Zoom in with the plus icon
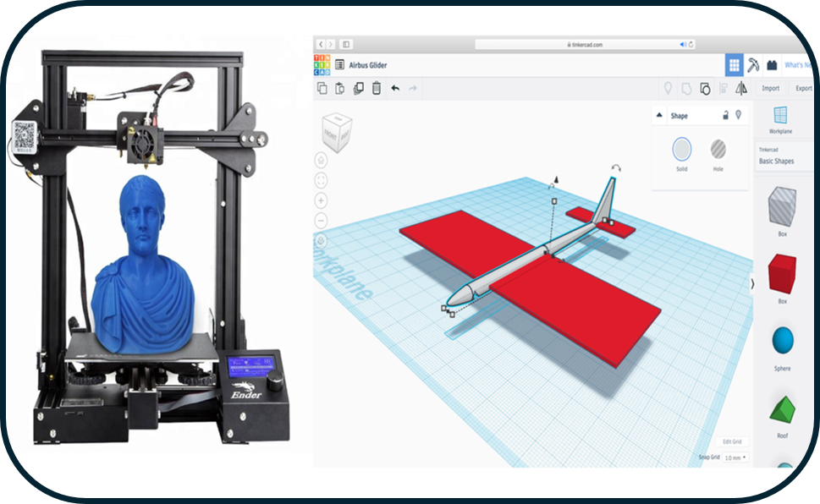This screenshot has height=504, width=820. point(322,200)
